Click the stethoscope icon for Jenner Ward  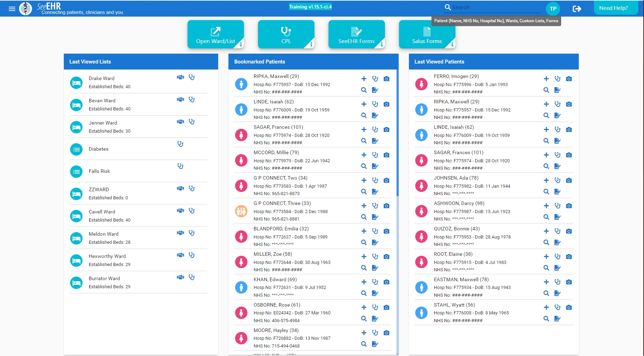point(192,122)
